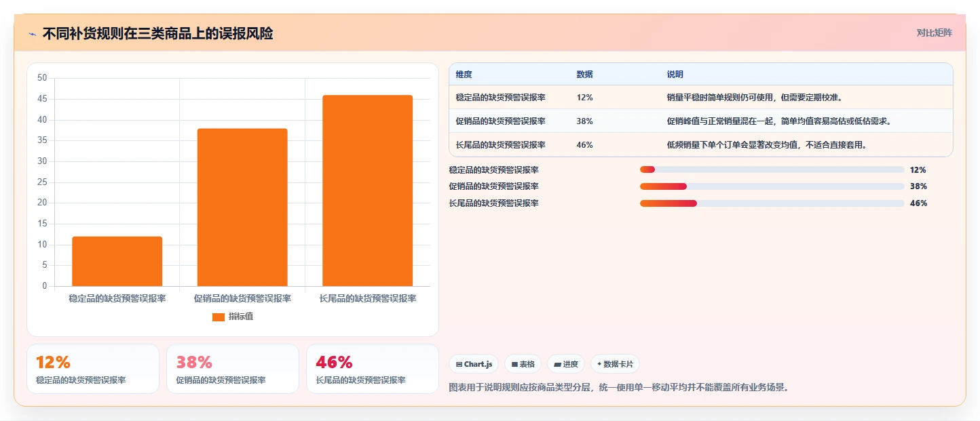Click the y-axis value 50
Viewport: 980px width, 421px height.
click(x=42, y=78)
